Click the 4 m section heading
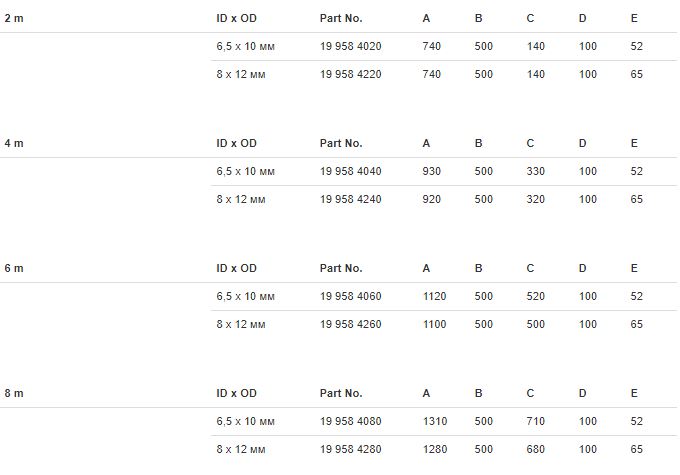680x475 pixels. (14, 144)
